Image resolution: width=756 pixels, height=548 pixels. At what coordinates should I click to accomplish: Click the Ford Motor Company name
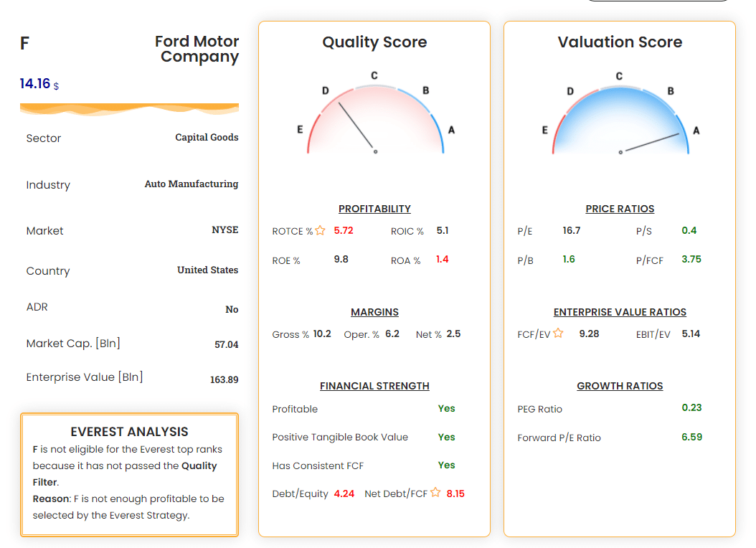pyautogui.click(x=197, y=49)
